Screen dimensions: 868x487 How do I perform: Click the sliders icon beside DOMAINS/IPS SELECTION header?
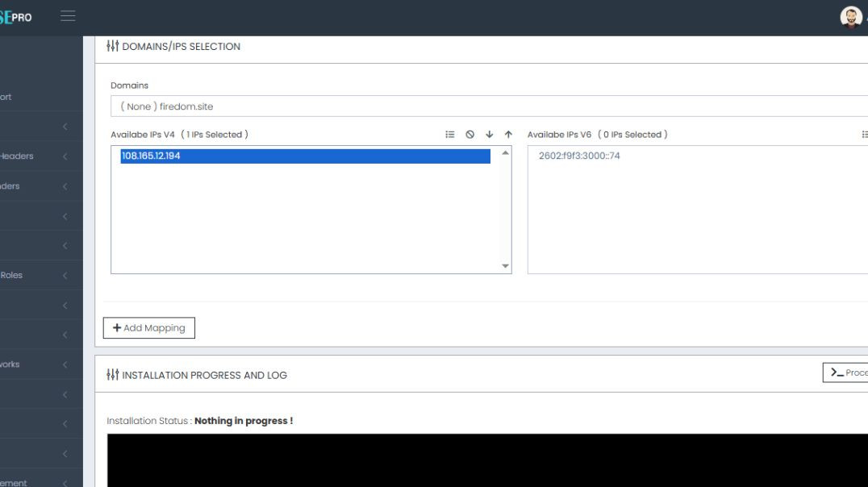[x=113, y=46]
